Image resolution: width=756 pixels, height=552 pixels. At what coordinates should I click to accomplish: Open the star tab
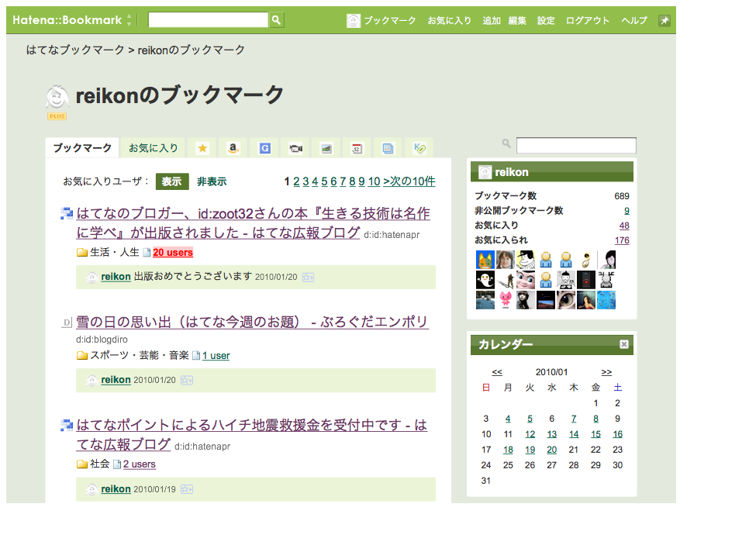(202, 148)
